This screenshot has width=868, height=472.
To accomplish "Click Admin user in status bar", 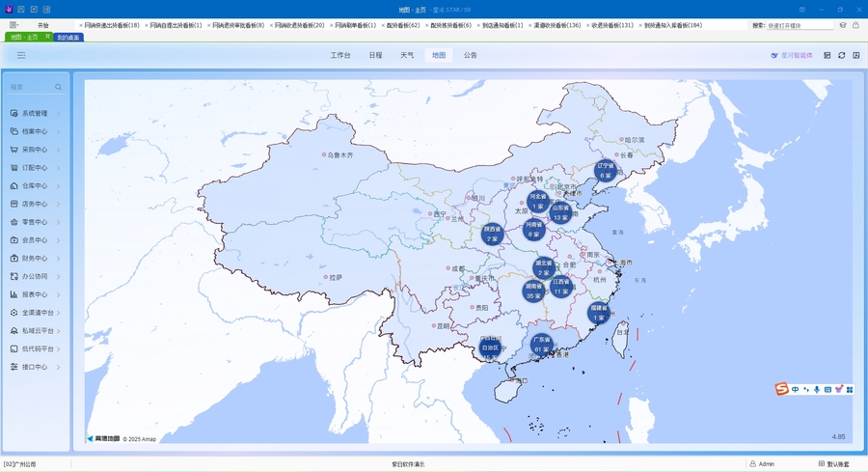I will [762, 464].
